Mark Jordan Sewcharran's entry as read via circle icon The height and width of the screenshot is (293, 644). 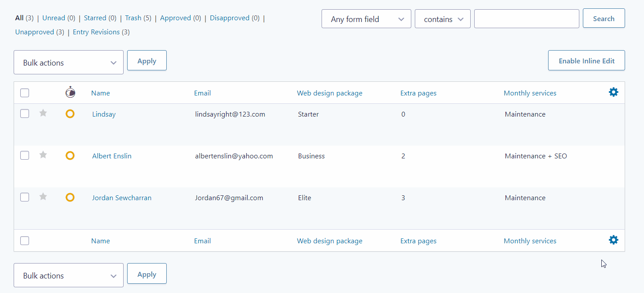[70, 197]
